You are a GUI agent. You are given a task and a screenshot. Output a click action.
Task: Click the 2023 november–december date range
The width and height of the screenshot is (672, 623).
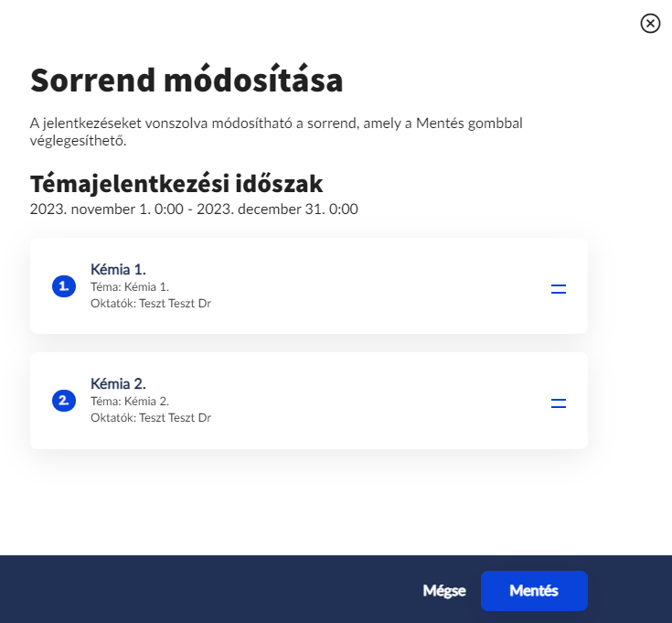click(194, 209)
